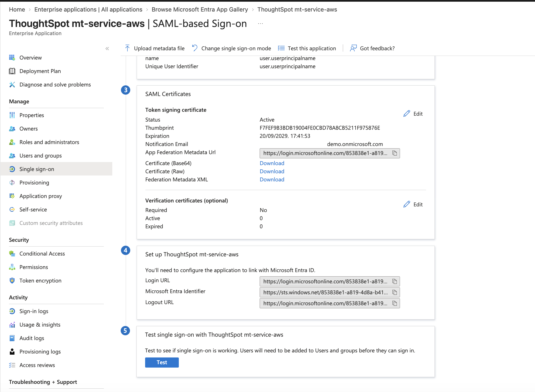Viewport: 535px width, 392px height.
Task: Click demo.onmicrosoft.com notification email
Action: pos(355,144)
